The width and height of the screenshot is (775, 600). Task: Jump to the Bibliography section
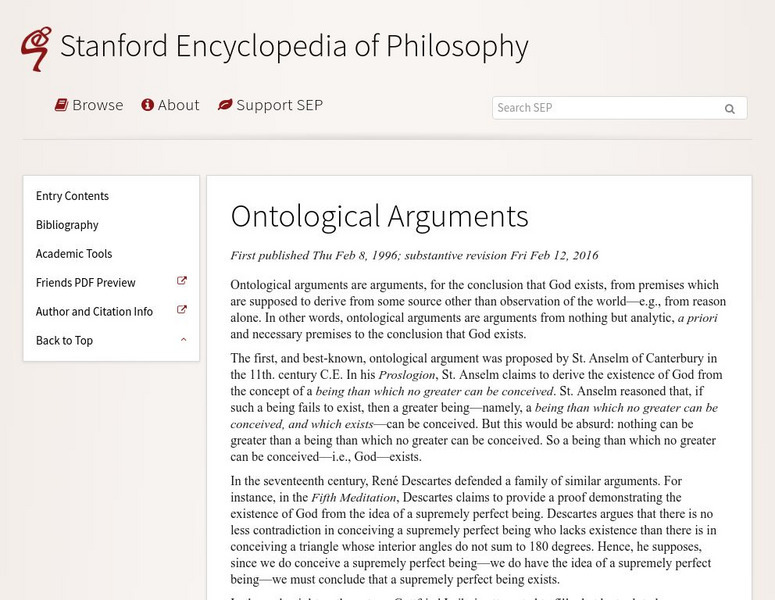tap(67, 225)
